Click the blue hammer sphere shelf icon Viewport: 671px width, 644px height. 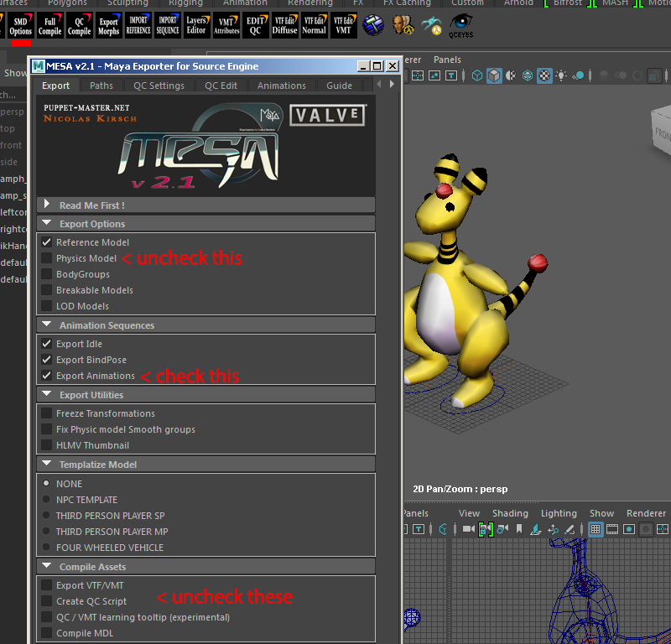(x=373, y=25)
